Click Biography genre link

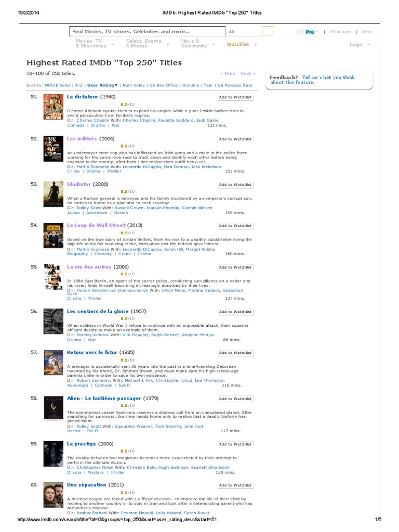[77, 254]
